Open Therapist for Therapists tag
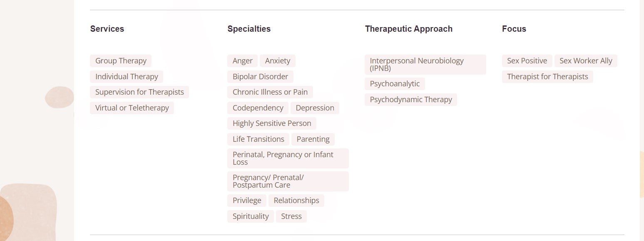 [x=547, y=77]
